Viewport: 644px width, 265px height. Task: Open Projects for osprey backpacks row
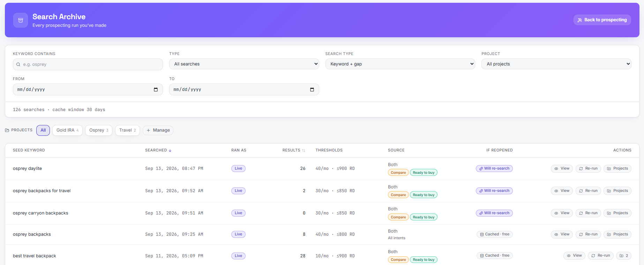(x=617, y=234)
